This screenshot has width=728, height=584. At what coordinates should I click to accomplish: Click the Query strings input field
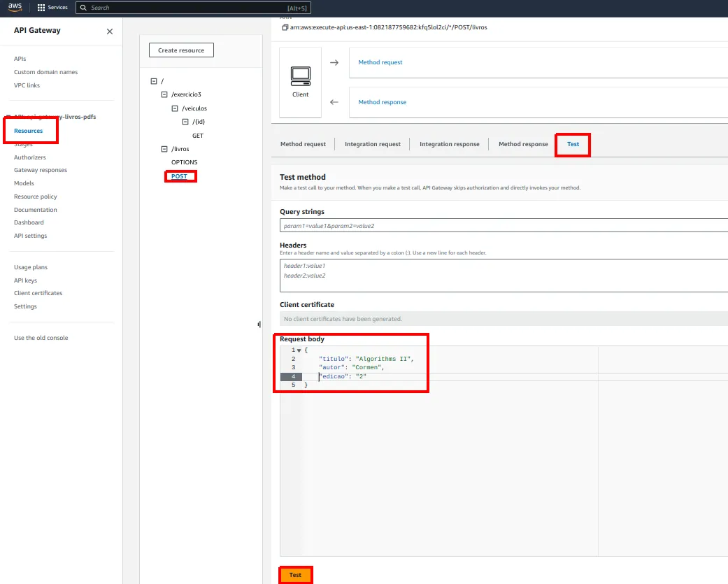(504, 226)
